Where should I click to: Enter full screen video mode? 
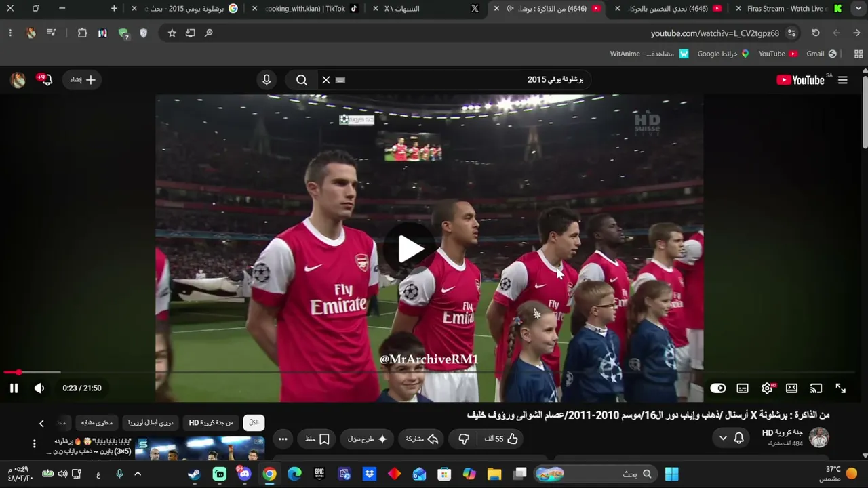[x=840, y=388]
